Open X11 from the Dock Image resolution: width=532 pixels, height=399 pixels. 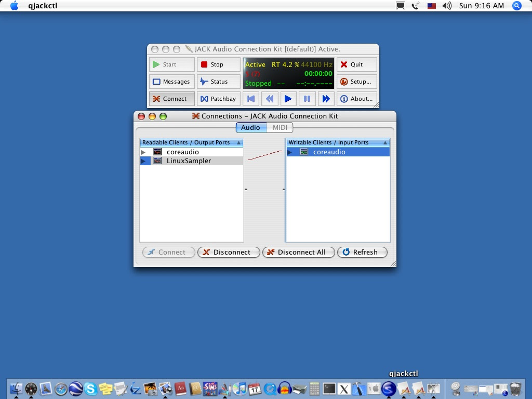344,389
